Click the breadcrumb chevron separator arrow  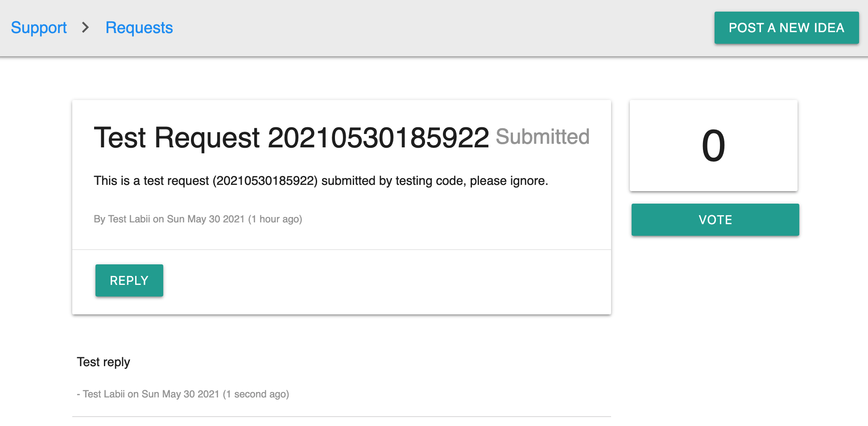click(86, 28)
